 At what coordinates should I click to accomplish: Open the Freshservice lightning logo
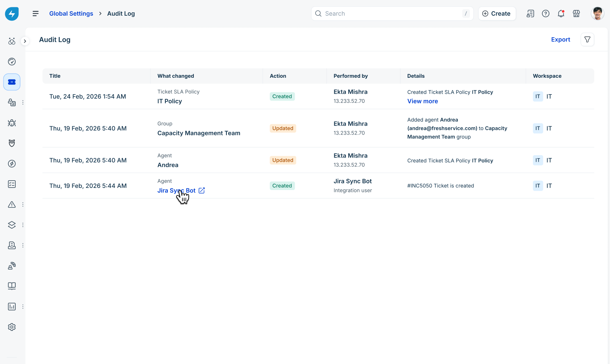pyautogui.click(x=12, y=14)
